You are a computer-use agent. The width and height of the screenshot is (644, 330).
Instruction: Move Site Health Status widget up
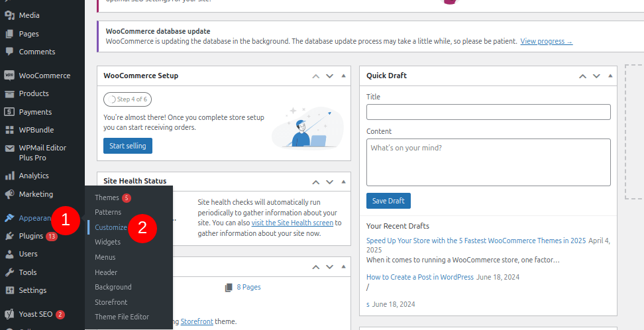[315, 182]
